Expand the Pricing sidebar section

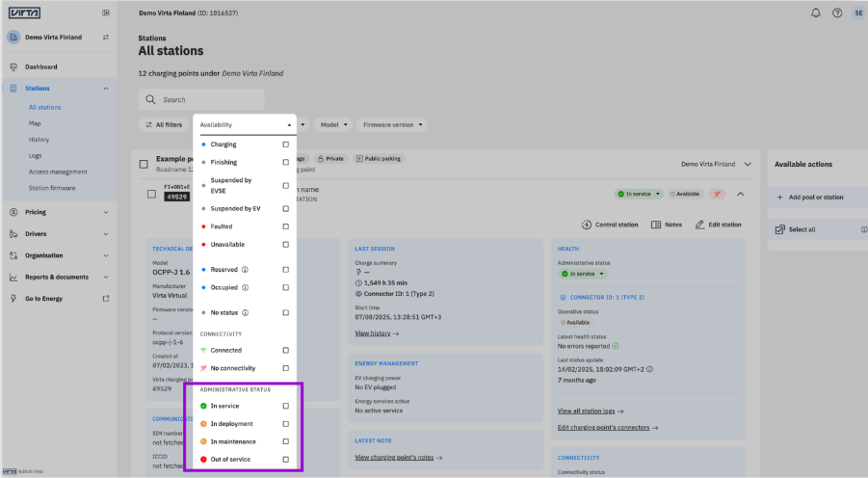[x=105, y=212]
